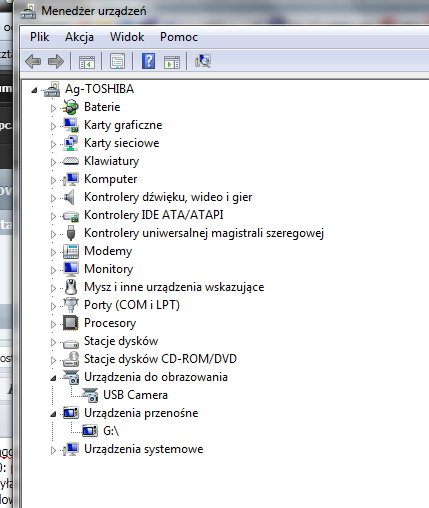Click the Karty graficzne display adapter icon
The height and width of the screenshot is (508, 429).
coord(71,125)
